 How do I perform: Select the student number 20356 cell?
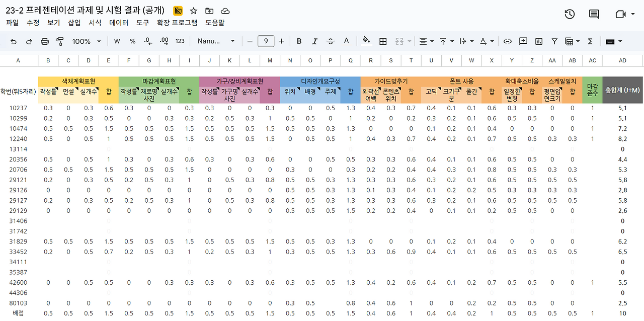tap(19, 159)
